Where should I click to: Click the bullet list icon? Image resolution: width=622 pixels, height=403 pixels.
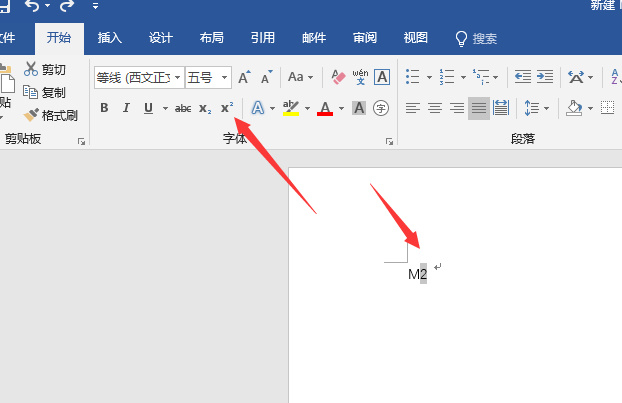[x=413, y=77]
